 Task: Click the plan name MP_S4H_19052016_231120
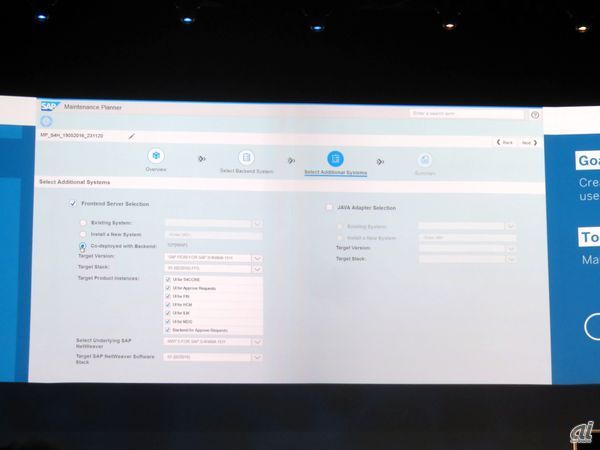(72, 135)
